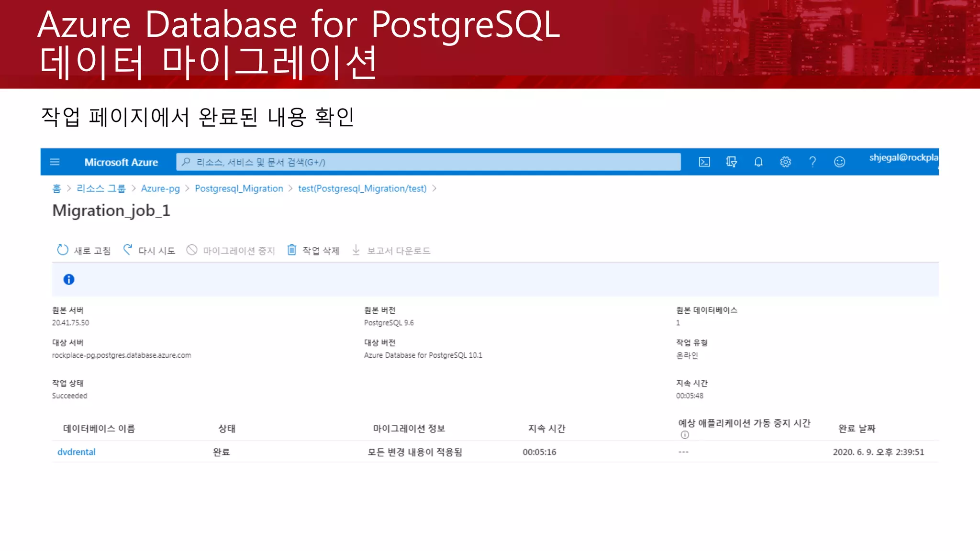This screenshot has width=980, height=551.
Task: Select the 00:05:48 duration value
Action: (x=690, y=396)
